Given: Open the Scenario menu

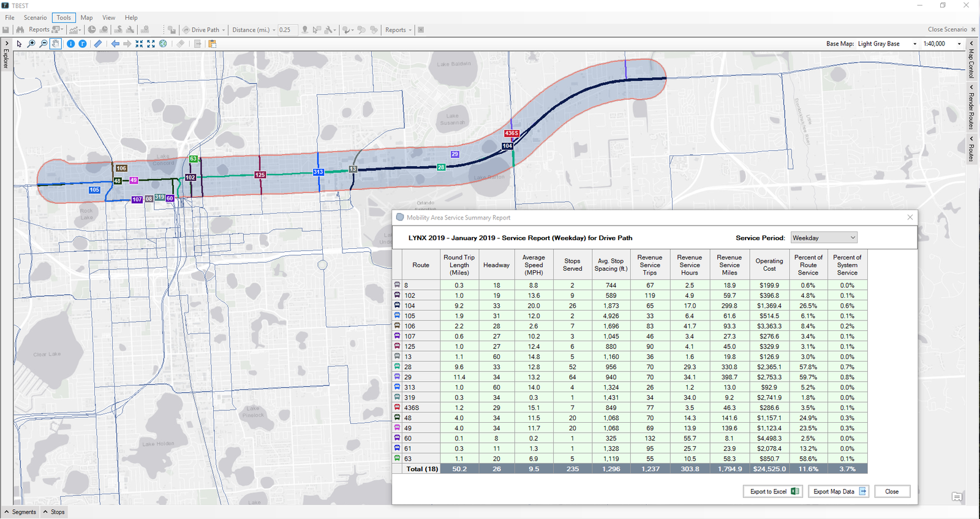Looking at the screenshot, I should 35,18.
